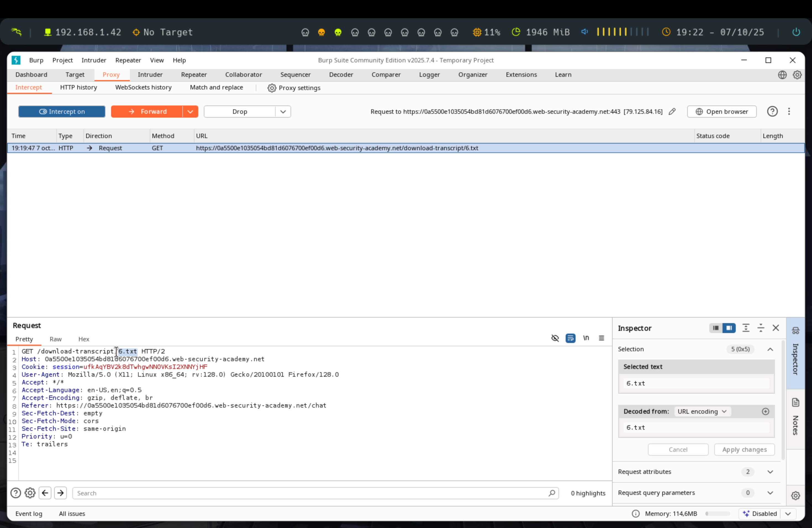Open the Forward button dropdown arrow
812x528 pixels.
pos(190,112)
